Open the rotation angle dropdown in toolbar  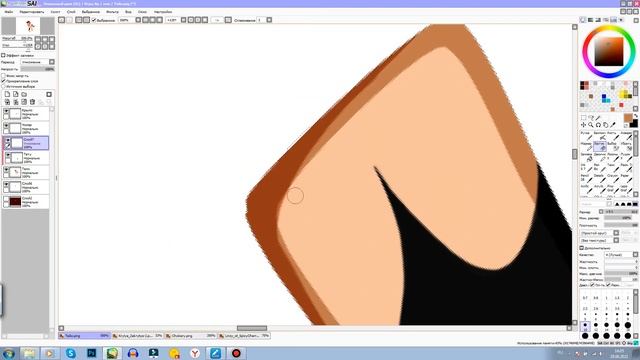(x=183, y=20)
